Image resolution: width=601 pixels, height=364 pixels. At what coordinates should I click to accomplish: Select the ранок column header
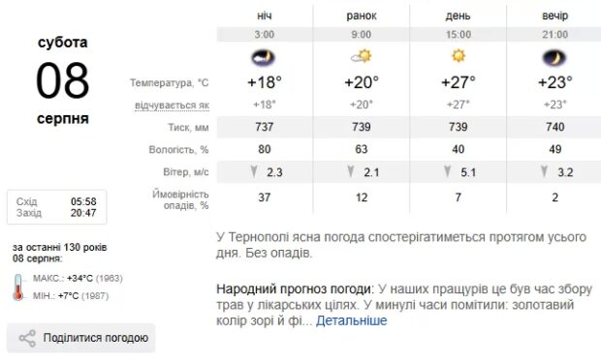coord(362,16)
